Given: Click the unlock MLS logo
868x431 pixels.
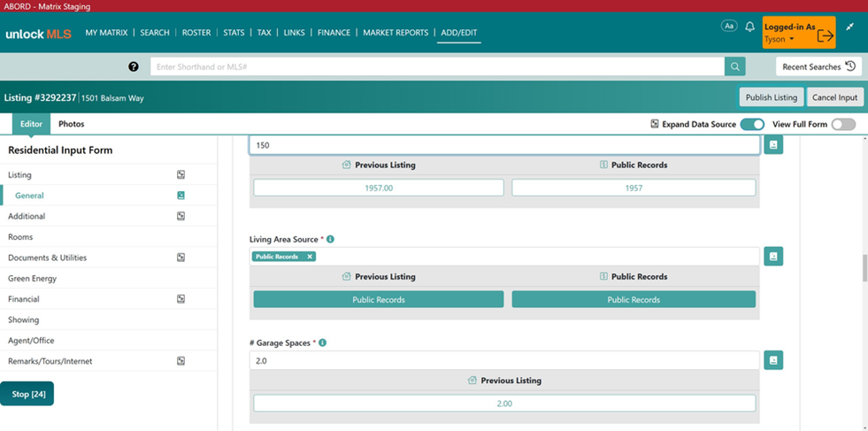Looking at the screenshot, I should pyautogui.click(x=38, y=34).
